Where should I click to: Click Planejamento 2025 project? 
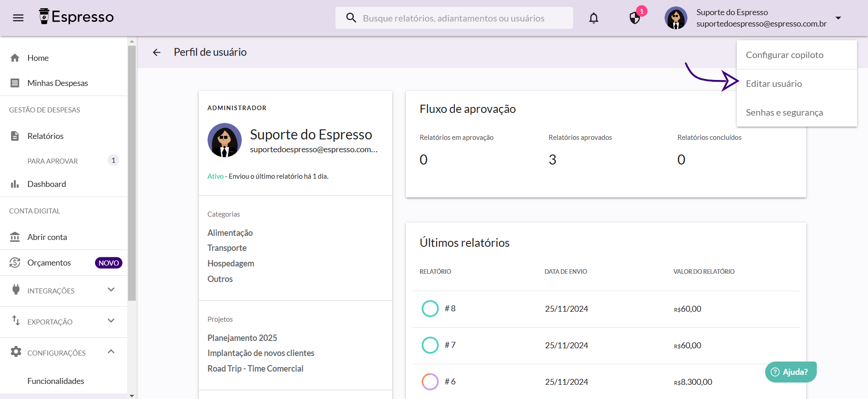[x=242, y=338]
